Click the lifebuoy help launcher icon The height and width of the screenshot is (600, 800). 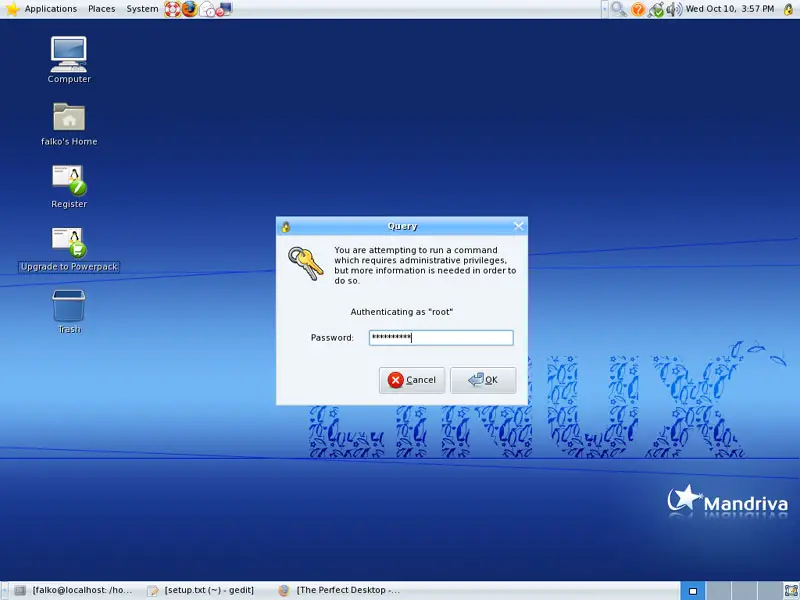coord(172,9)
